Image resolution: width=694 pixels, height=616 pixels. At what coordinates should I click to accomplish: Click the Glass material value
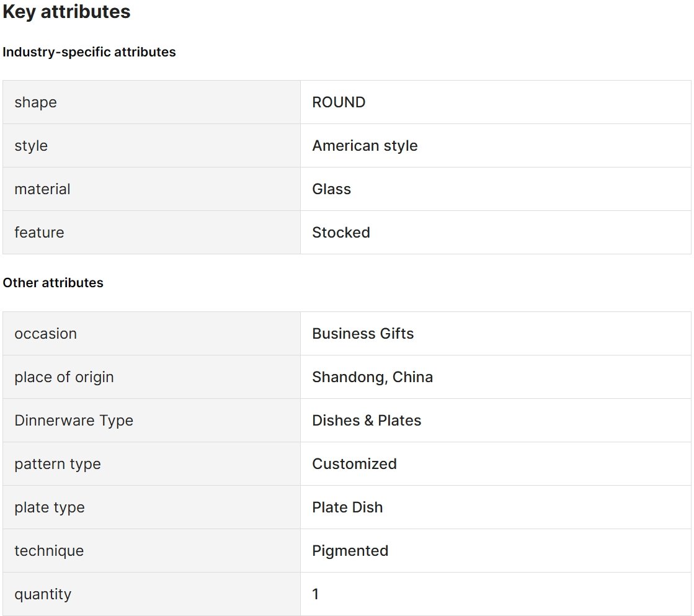point(332,189)
